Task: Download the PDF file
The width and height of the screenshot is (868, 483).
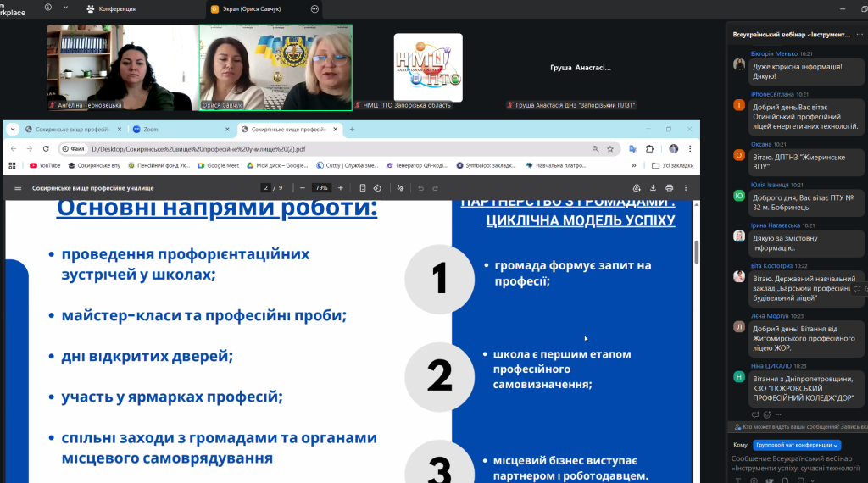Action: point(654,187)
